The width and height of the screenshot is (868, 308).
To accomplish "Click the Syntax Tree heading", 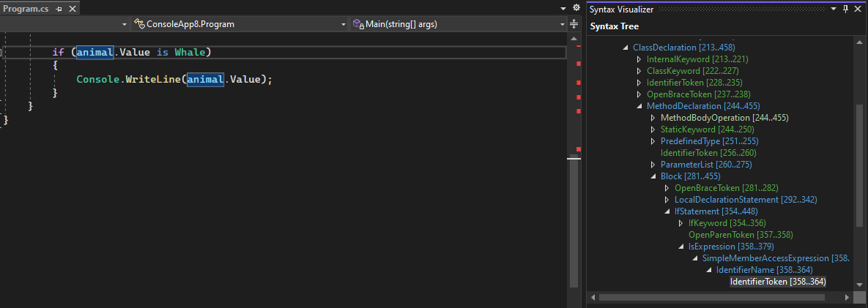I will pos(615,26).
